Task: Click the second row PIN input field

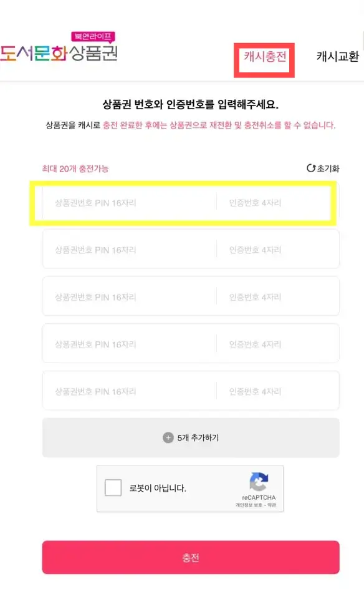Action: point(125,248)
